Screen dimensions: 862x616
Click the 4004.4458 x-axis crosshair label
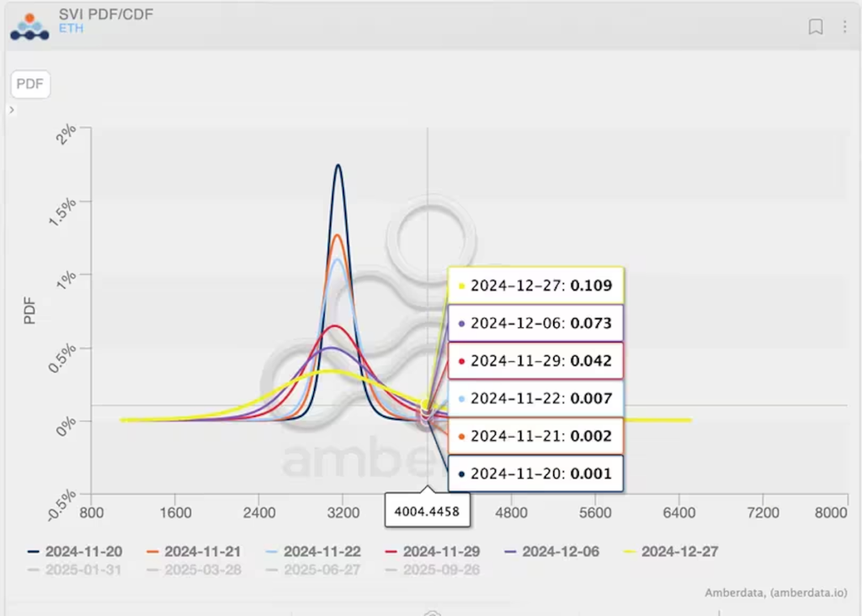(x=427, y=511)
